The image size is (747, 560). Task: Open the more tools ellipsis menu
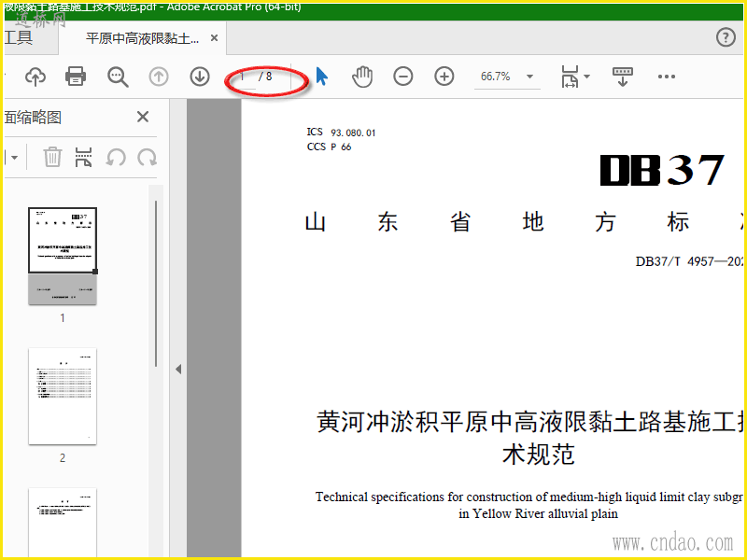tap(666, 77)
